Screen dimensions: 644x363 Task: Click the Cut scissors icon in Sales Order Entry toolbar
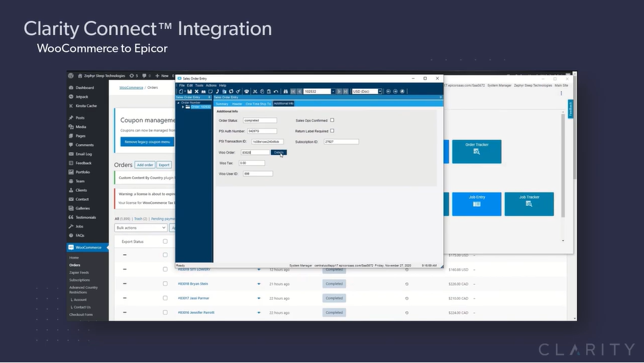tap(255, 92)
